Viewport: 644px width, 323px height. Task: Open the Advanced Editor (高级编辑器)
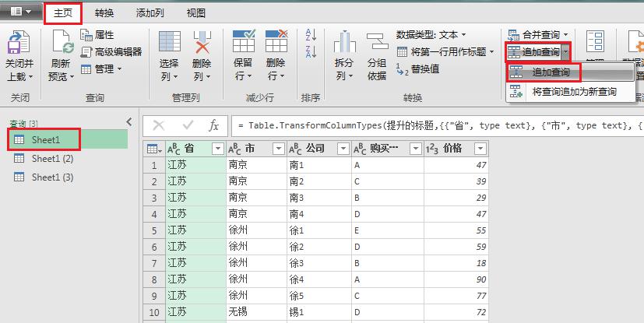tap(111, 51)
